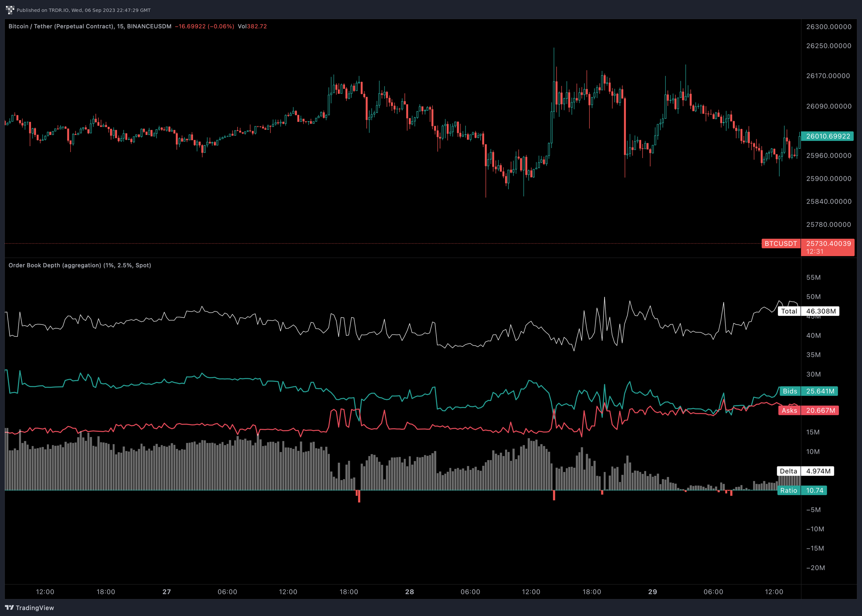The image size is (862, 616).
Task: Click the TradingView logo icon at bottom-left
Action: point(9,608)
